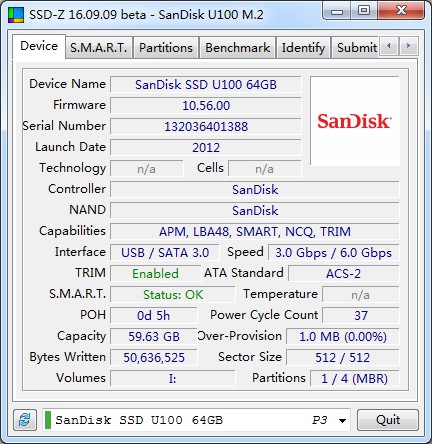Click the Over-Provision value 1.0 MB (0.00%)
Image resolution: width=432 pixels, height=444 pixels.
[343, 337]
